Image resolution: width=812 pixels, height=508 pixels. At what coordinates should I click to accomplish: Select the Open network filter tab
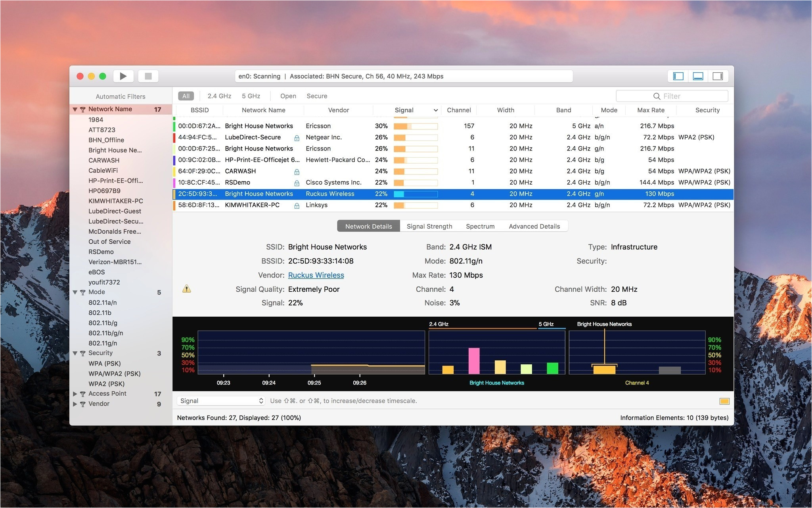tap(286, 96)
